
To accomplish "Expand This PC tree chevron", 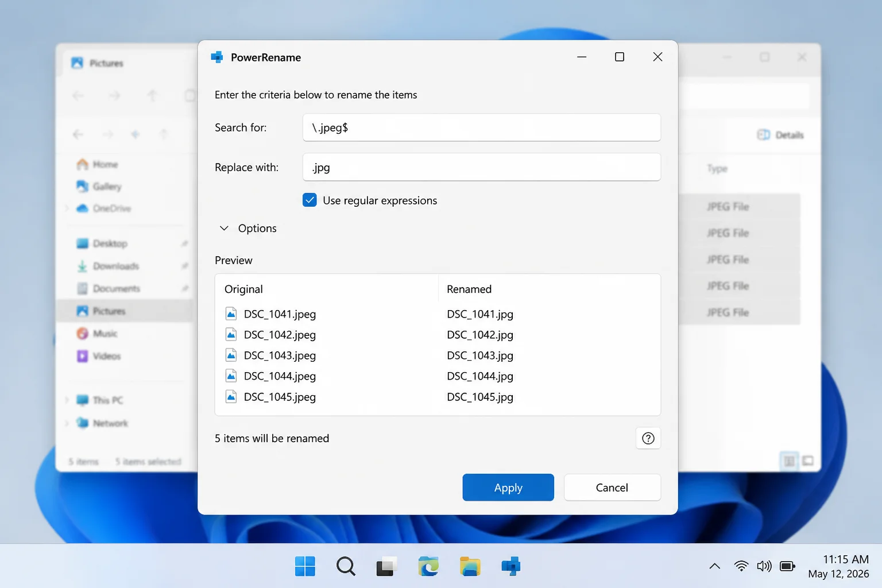I will coord(67,400).
